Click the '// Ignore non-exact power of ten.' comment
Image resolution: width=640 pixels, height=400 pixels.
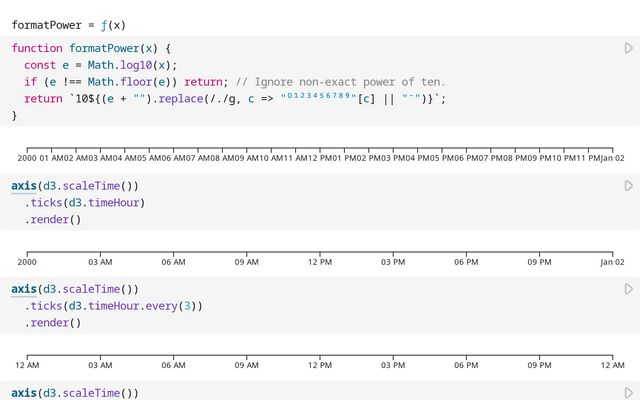tap(340, 82)
